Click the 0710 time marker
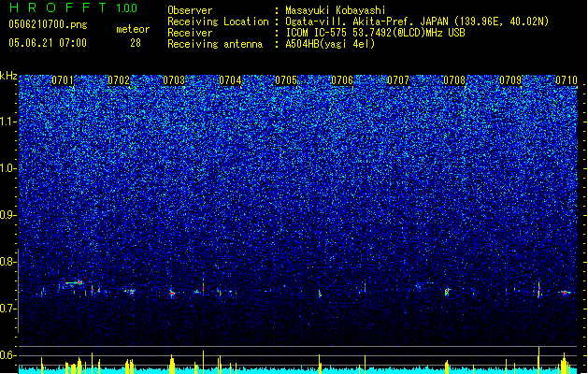Viewport: 588px width, 374px height. pos(566,80)
